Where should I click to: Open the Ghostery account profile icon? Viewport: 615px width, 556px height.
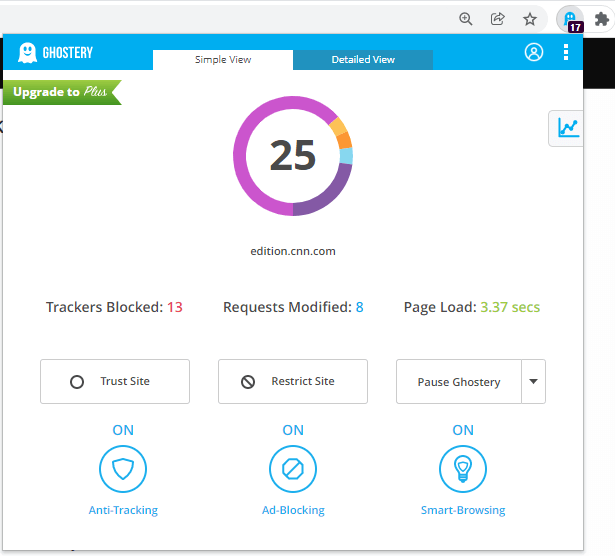pyautogui.click(x=534, y=52)
